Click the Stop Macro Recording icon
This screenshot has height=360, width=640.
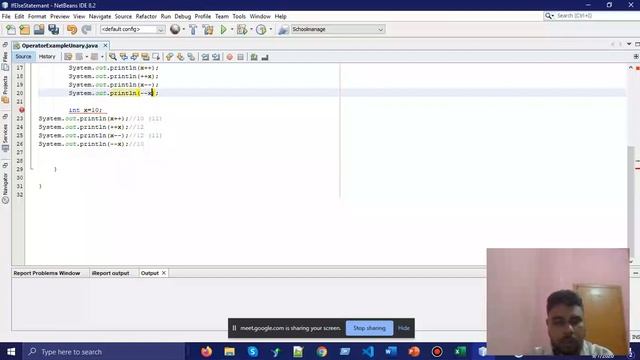[240, 57]
